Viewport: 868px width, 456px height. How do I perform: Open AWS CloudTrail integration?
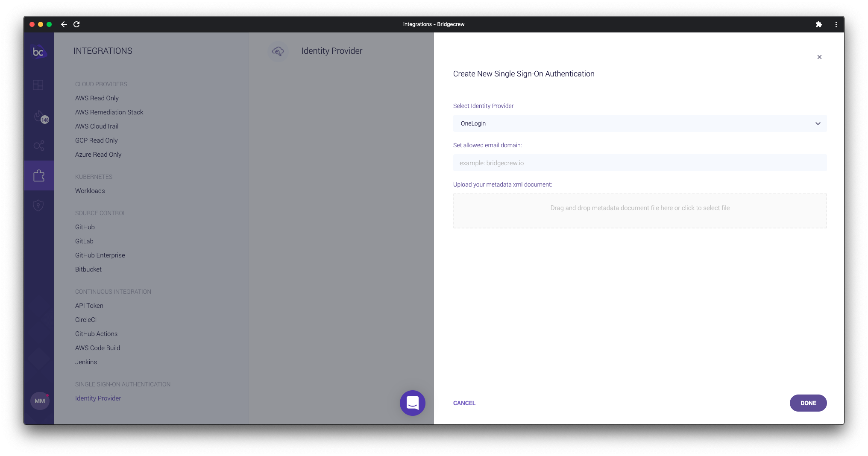click(97, 126)
